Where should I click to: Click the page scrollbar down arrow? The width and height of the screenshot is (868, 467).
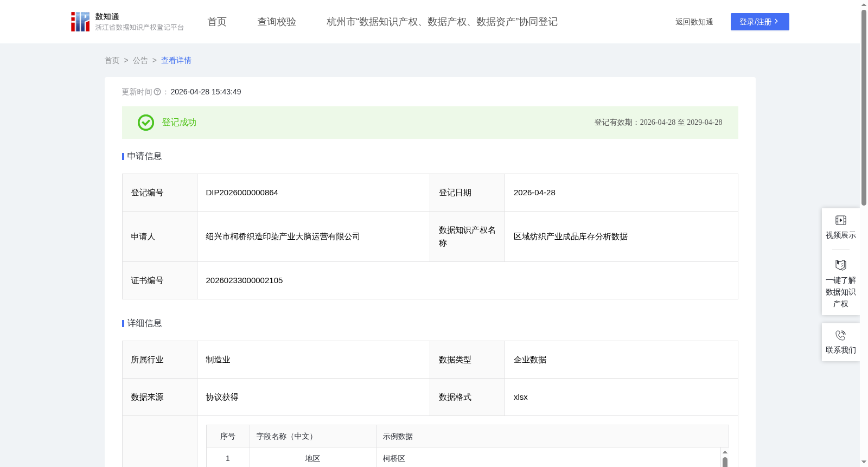click(x=864, y=462)
